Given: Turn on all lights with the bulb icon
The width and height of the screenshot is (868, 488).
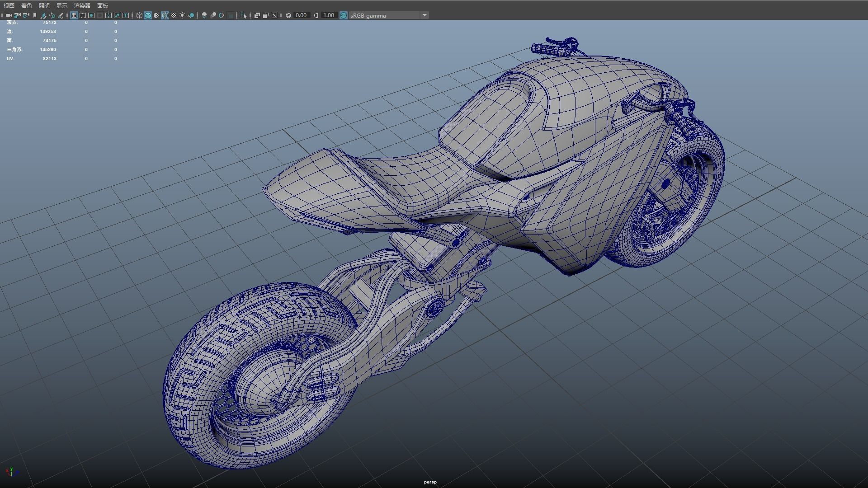Looking at the screenshot, I should pyautogui.click(x=182, y=15).
